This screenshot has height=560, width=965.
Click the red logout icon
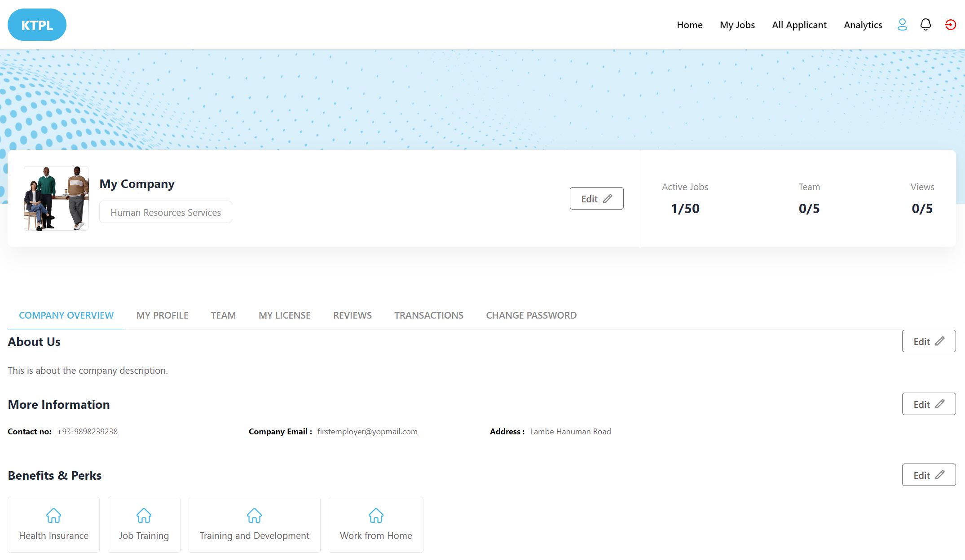click(x=950, y=25)
